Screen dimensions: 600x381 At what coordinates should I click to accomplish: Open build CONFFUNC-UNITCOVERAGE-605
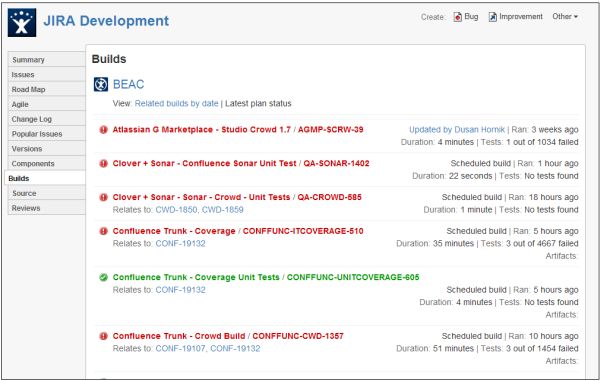[x=353, y=277]
